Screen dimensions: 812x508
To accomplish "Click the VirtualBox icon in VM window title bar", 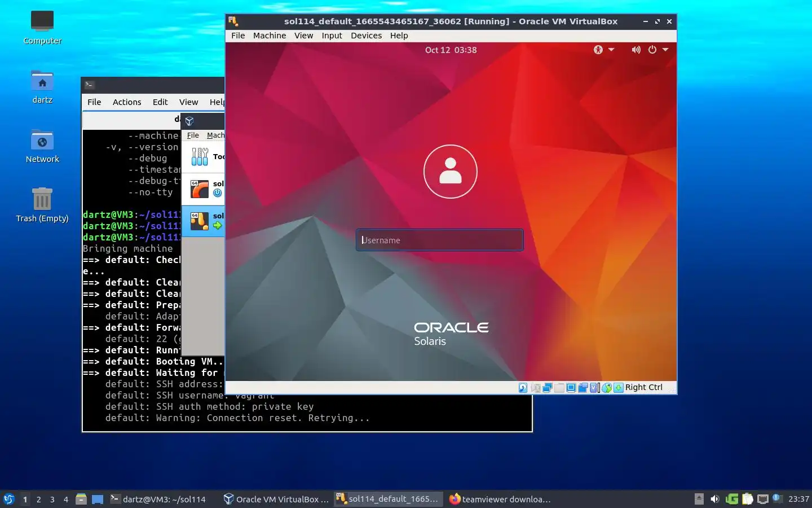I will coord(233,21).
